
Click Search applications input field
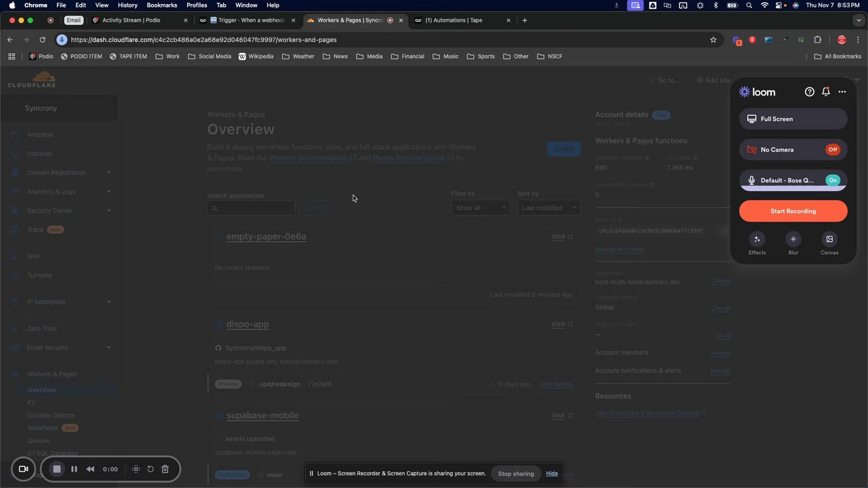[x=251, y=208]
